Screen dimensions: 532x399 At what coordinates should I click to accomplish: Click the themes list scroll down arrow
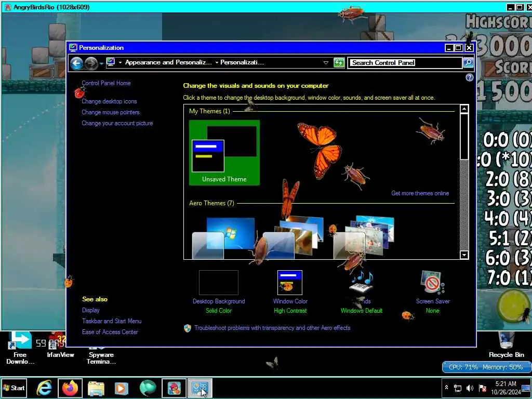pos(464,255)
